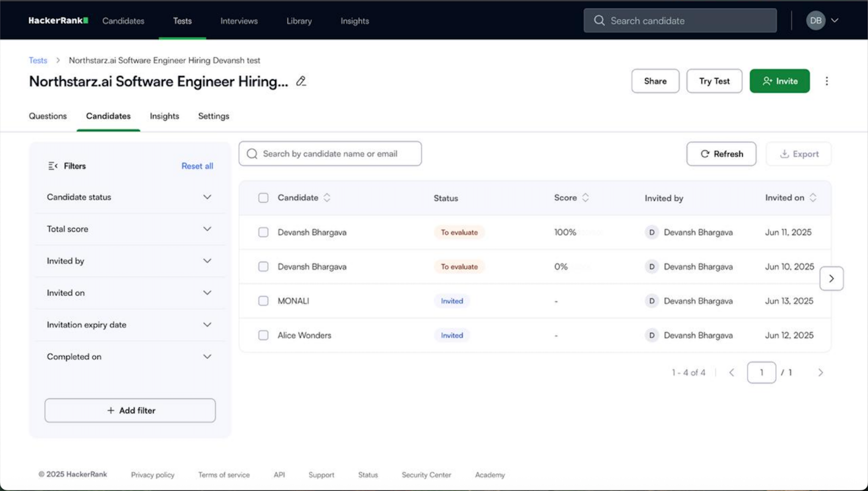The image size is (868, 491).
Task: Open the Interviews top navigation item
Action: pyautogui.click(x=239, y=21)
